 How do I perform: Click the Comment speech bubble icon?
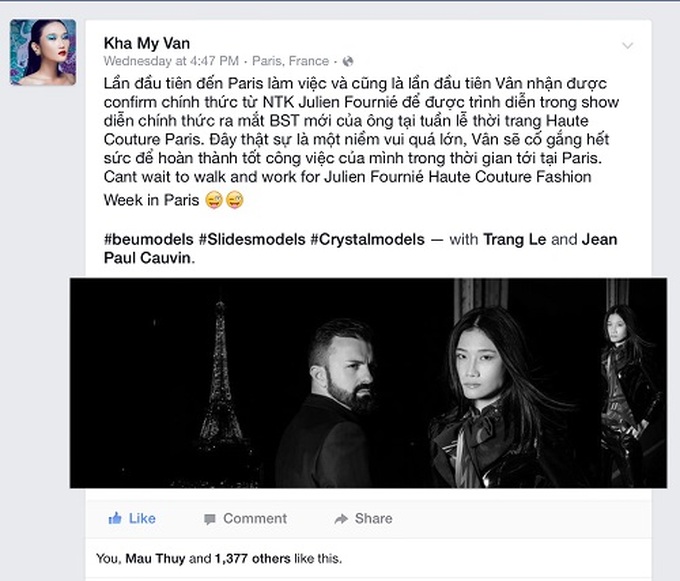(210, 519)
